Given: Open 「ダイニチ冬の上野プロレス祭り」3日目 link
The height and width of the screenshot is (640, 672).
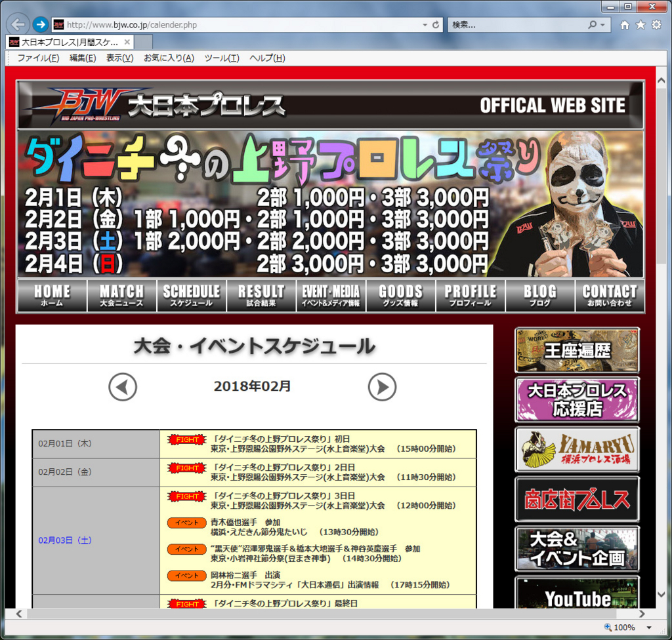Looking at the screenshot, I should click(x=283, y=496).
